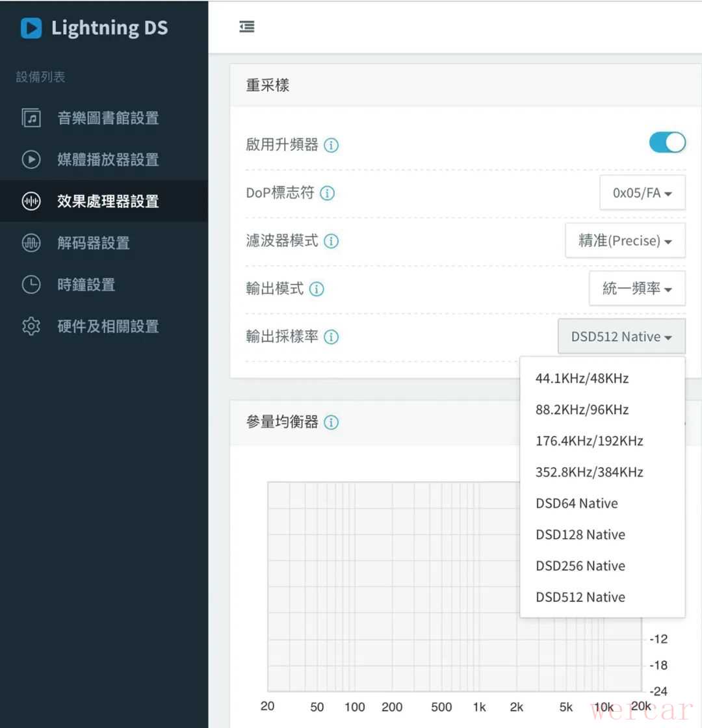Click info icon beside DoP標志符

327,193
